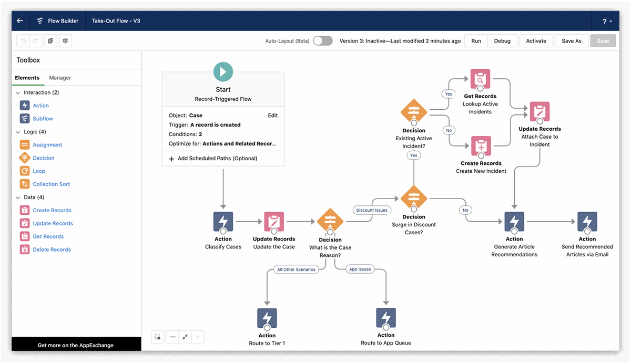Run the Take-Out Flow

pyautogui.click(x=475, y=40)
